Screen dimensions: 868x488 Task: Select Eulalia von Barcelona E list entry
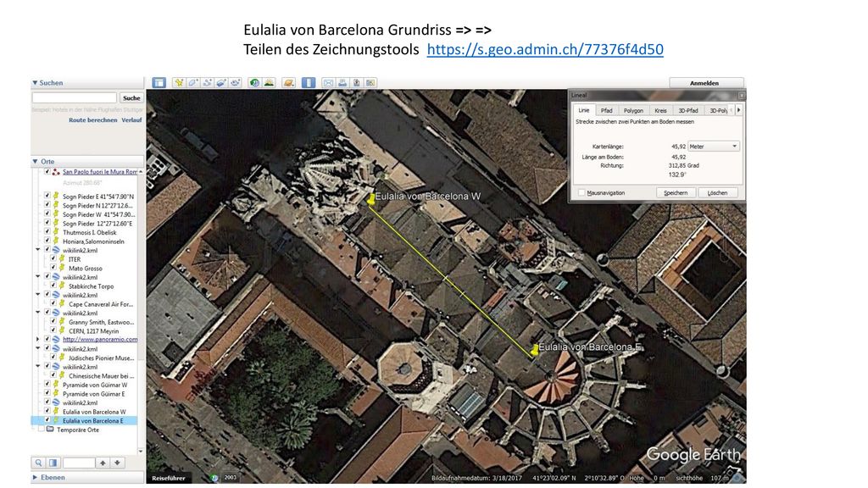(x=92, y=420)
